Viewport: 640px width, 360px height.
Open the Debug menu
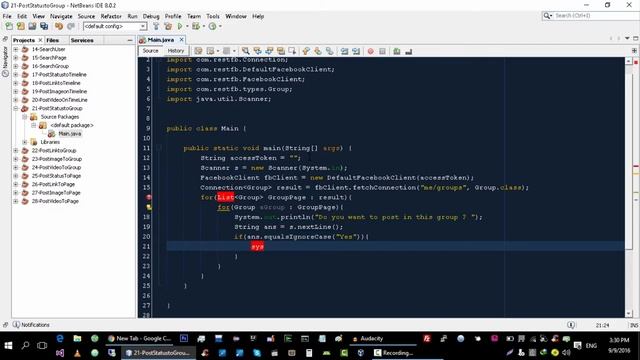(x=151, y=16)
